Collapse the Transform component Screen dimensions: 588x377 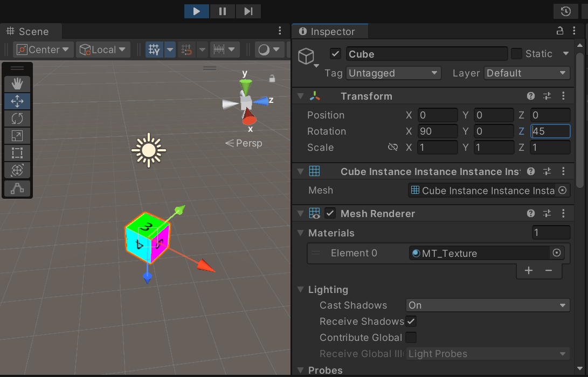point(300,96)
